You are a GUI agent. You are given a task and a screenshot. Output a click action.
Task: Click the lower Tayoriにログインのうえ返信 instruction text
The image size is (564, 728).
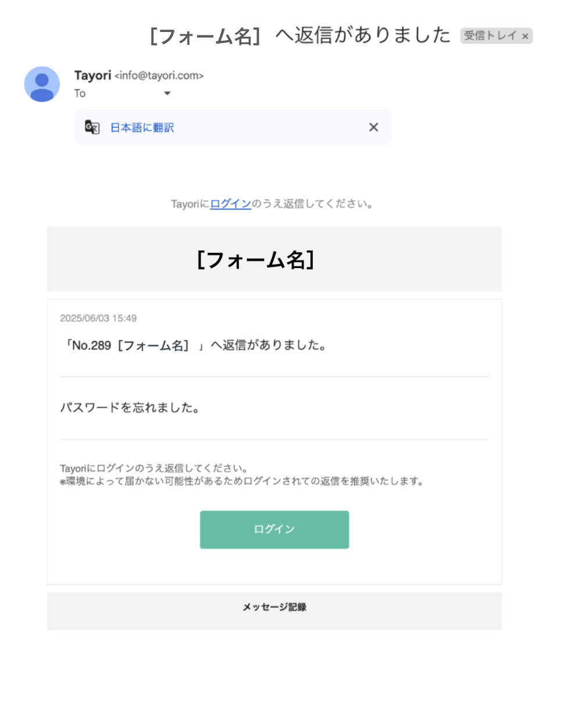[x=154, y=468]
